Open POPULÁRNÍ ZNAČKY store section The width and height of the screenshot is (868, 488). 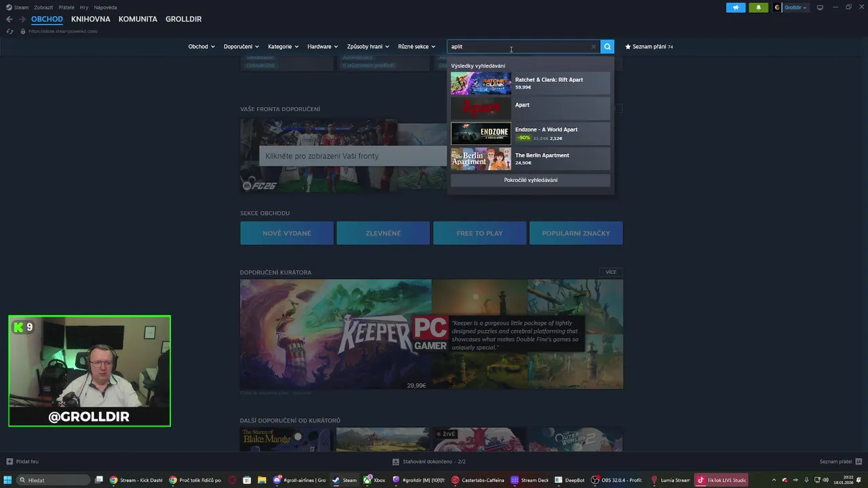576,233
